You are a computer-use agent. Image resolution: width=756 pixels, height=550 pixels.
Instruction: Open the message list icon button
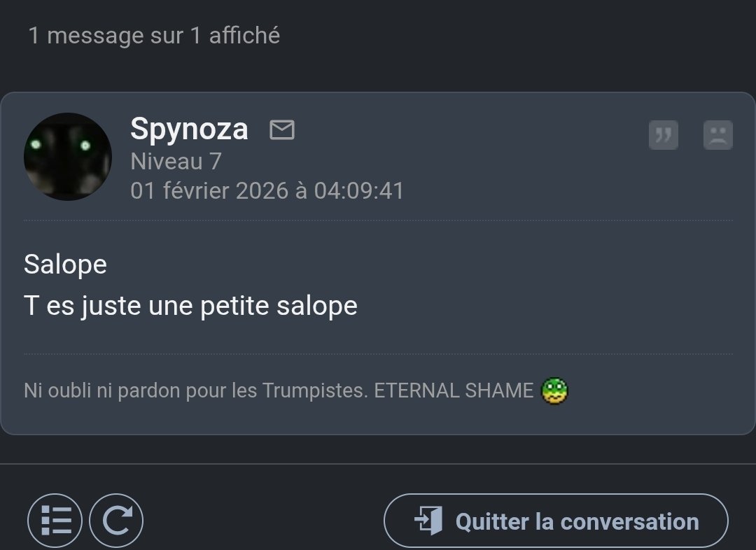point(55,521)
